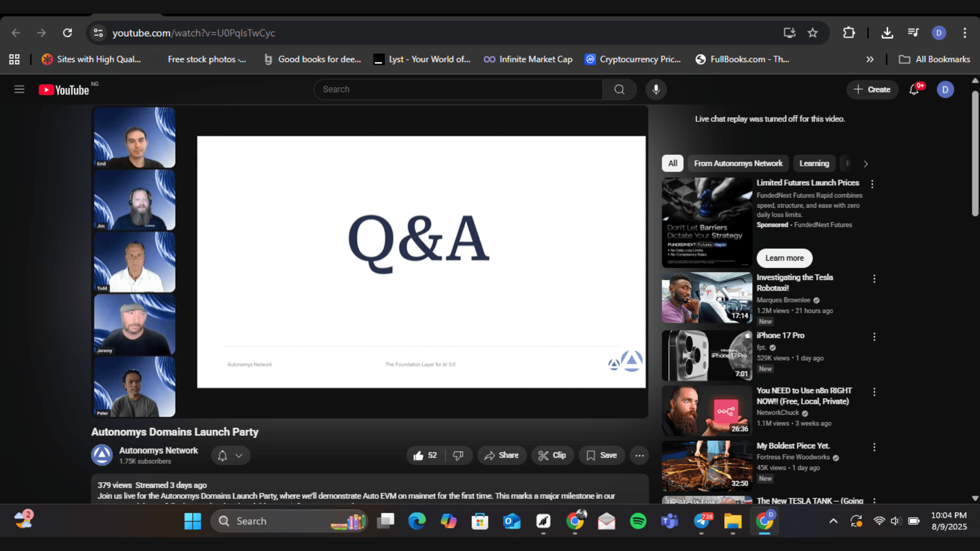
Task: Click Learn more on sponsored ad
Action: click(x=784, y=258)
